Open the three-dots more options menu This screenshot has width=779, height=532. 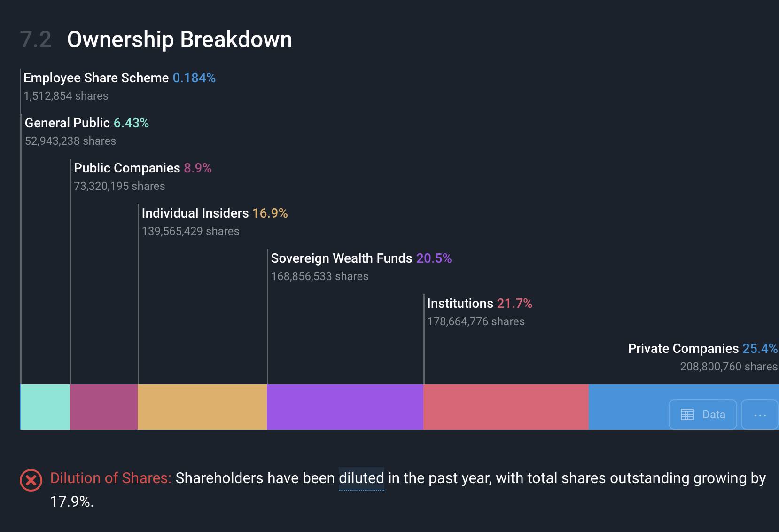[760, 415]
